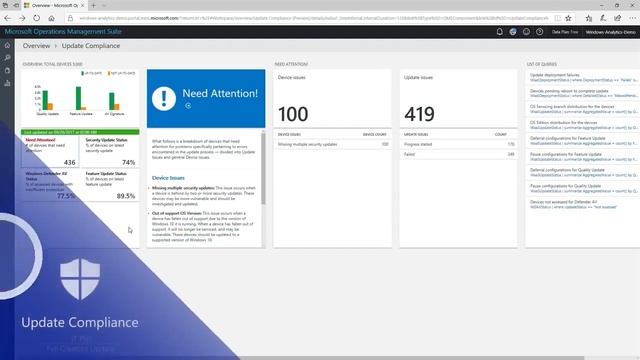Open the Feature Update Status 89.5% tile
The height and width of the screenshot is (360, 640).
point(110,185)
